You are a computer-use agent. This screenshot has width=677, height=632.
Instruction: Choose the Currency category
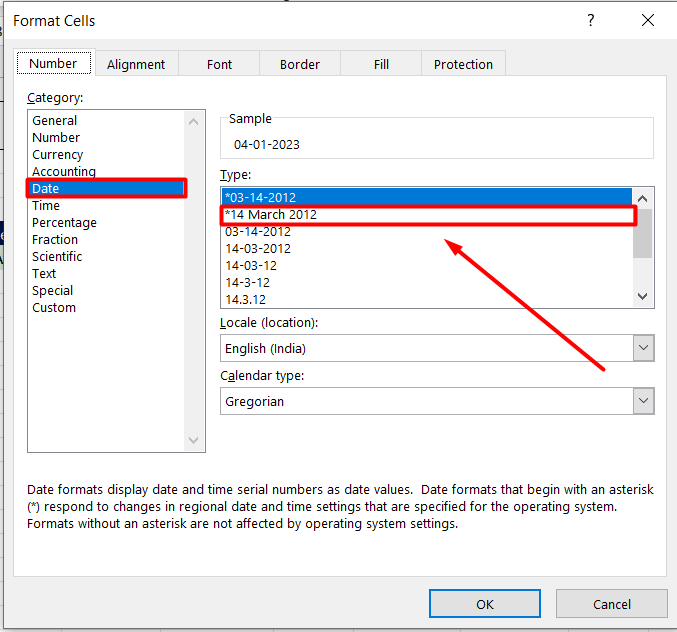click(x=107, y=155)
